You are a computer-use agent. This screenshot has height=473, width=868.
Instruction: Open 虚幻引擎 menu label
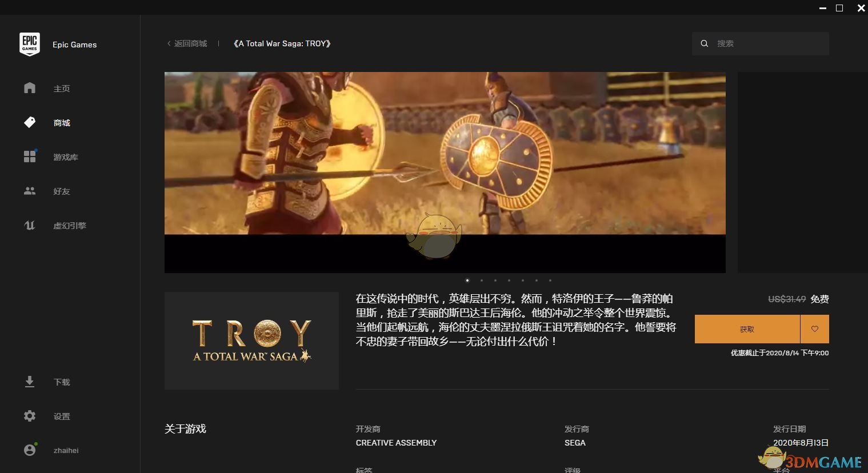pos(70,226)
